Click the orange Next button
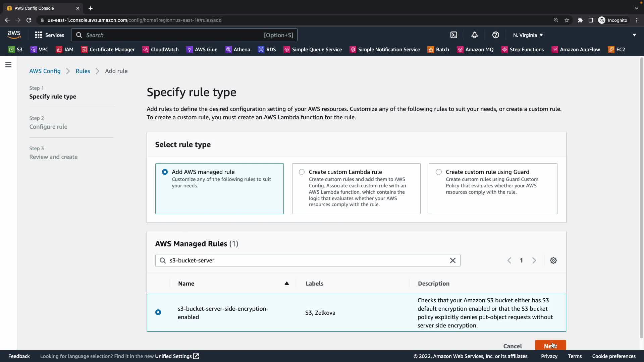The width and height of the screenshot is (644, 362). pos(550,345)
